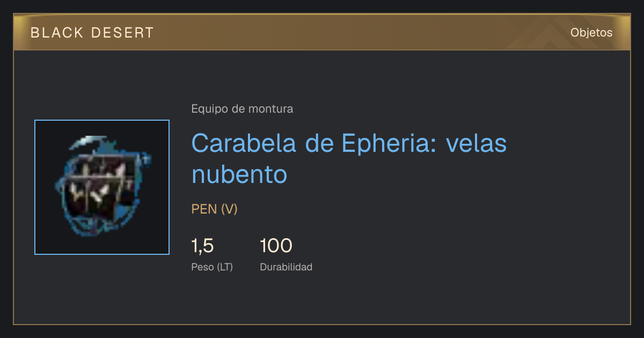Screen dimensions: 644x338
Task: Click the word Equipo above the title
Action: click(207, 109)
